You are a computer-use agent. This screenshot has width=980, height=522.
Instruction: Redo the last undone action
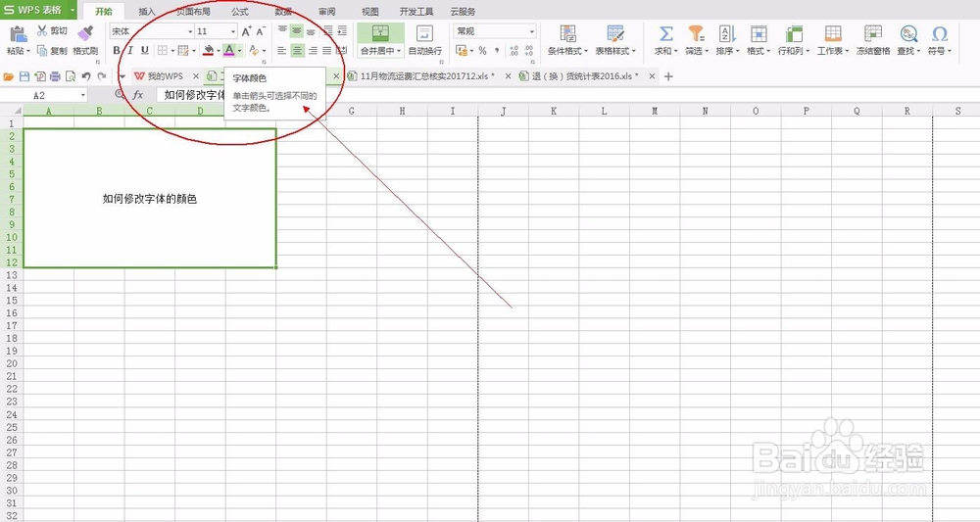pos(101,76)
